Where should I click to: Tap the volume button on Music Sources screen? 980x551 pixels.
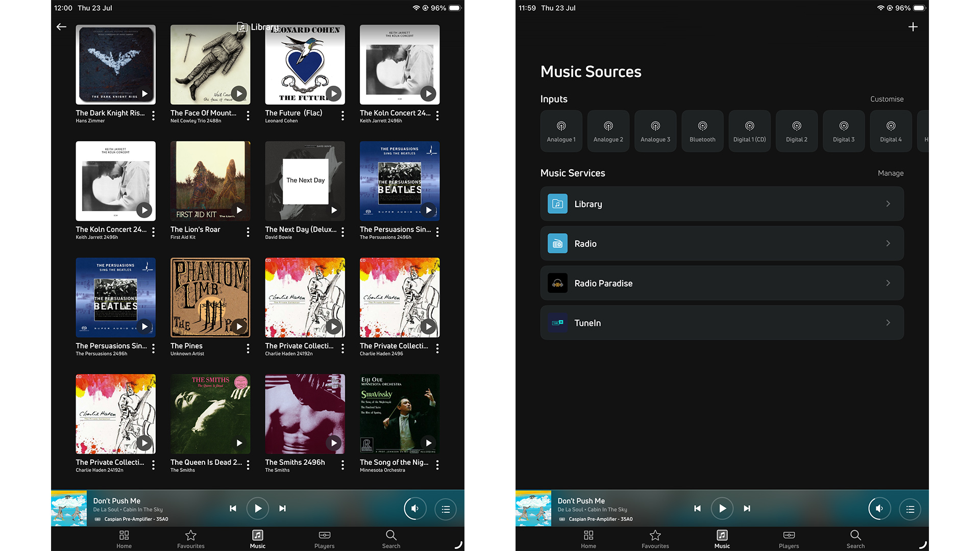[x=879, y=509]
